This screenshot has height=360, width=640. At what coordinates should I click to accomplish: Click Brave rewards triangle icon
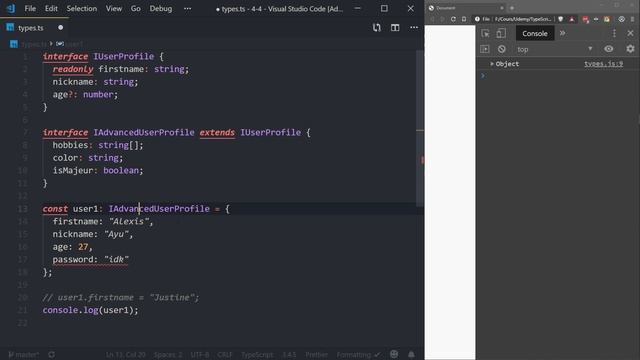click(x=572, y=19)
